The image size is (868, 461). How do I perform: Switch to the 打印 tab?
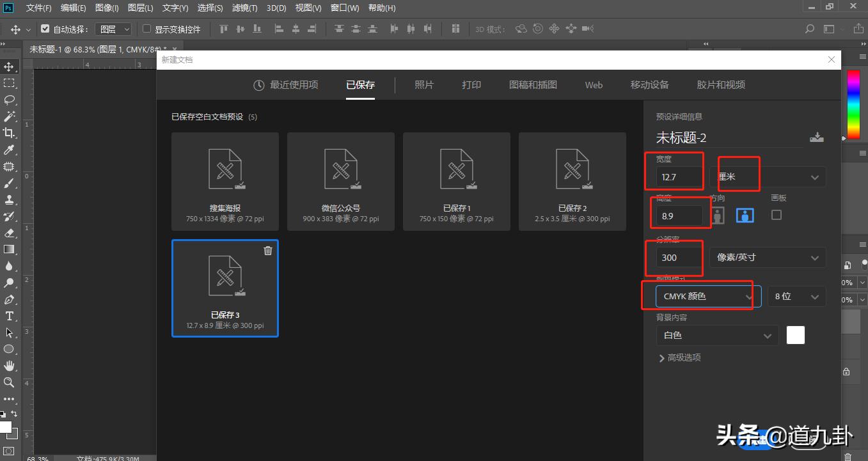point(471,84)
